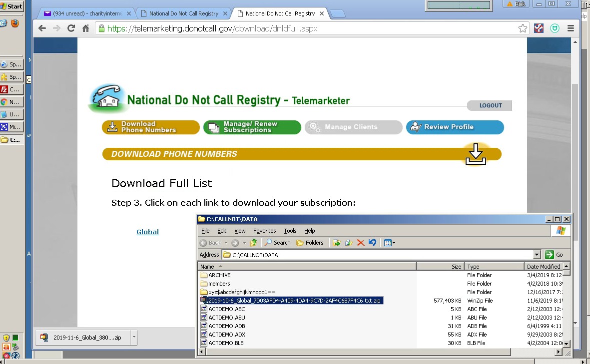Open the downloaded 2019-11-6_Global zip file
The height and width of the screenshot is (364, 590).
click(83, 338)
